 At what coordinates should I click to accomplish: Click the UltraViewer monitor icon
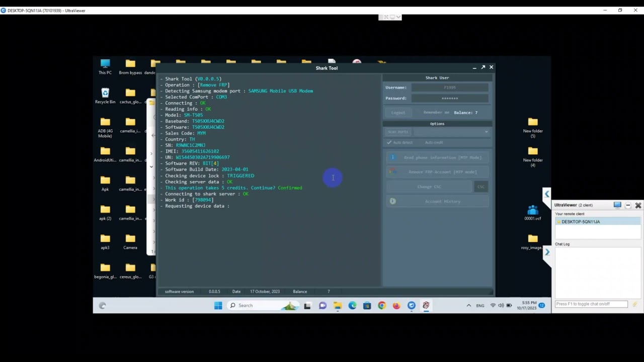[x=617, y=205]
